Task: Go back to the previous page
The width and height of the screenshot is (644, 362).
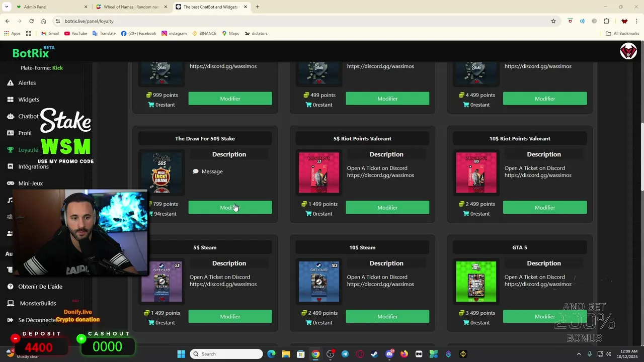Action: tap(7, 21)
